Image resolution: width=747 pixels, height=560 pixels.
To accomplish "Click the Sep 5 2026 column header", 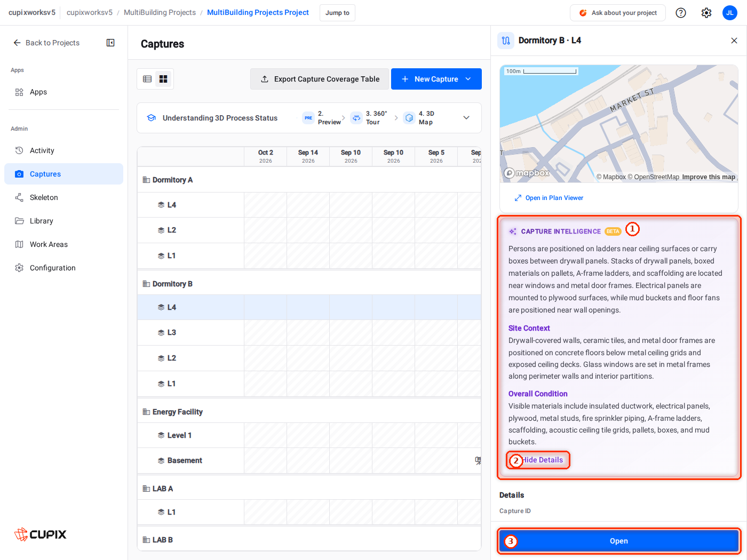I will (436, 156).
